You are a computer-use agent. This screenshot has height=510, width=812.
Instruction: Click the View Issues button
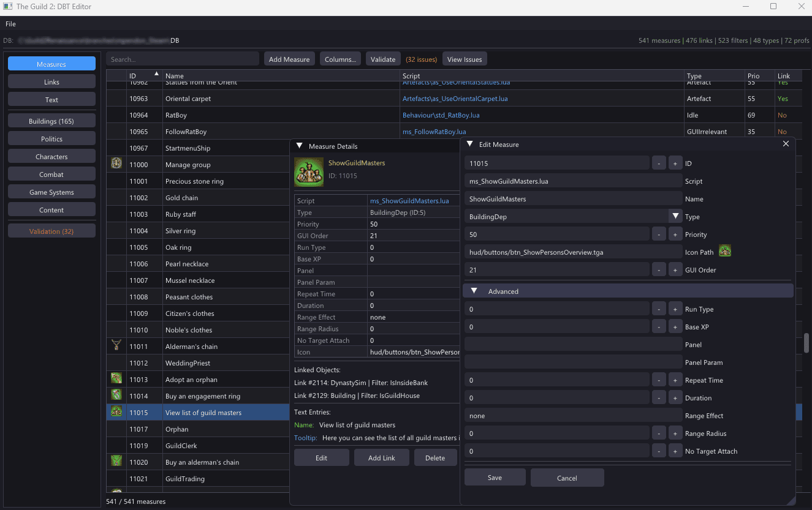465,59
